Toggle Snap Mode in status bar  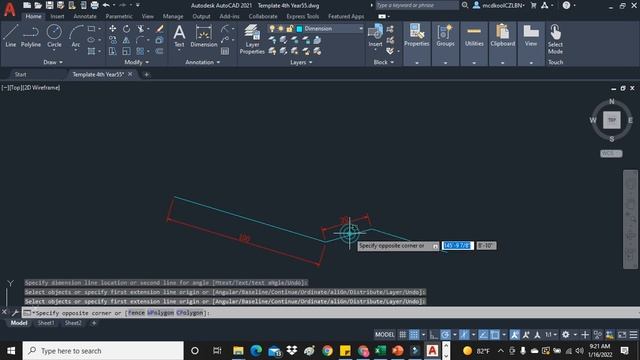pos(414,335)
